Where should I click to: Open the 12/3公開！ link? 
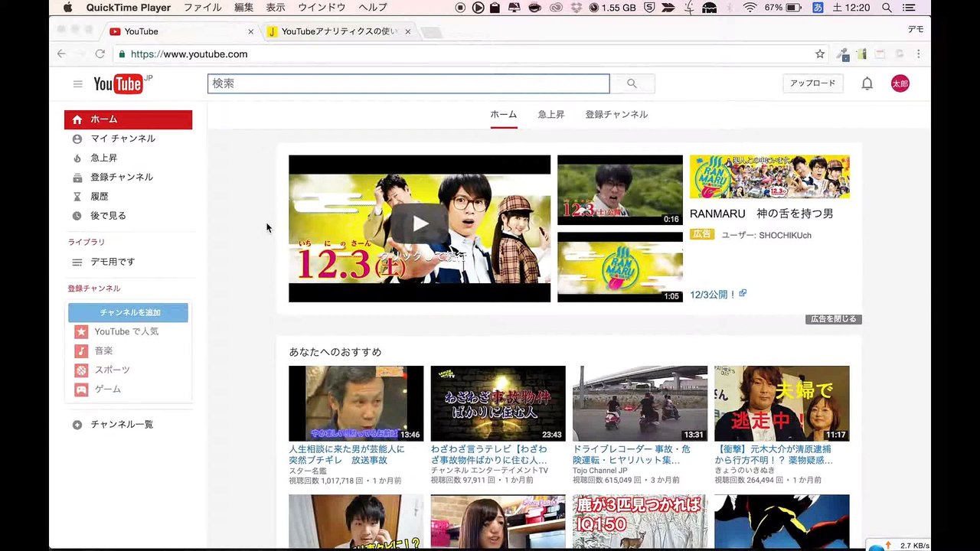click(x=713, y=295)
